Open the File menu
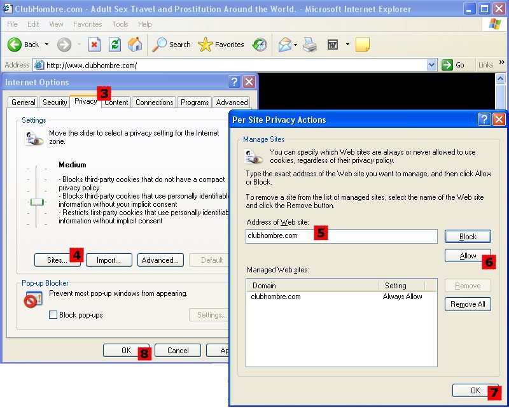Image resolution: width=509 pixels, height=420 pixels. (12, 24)
